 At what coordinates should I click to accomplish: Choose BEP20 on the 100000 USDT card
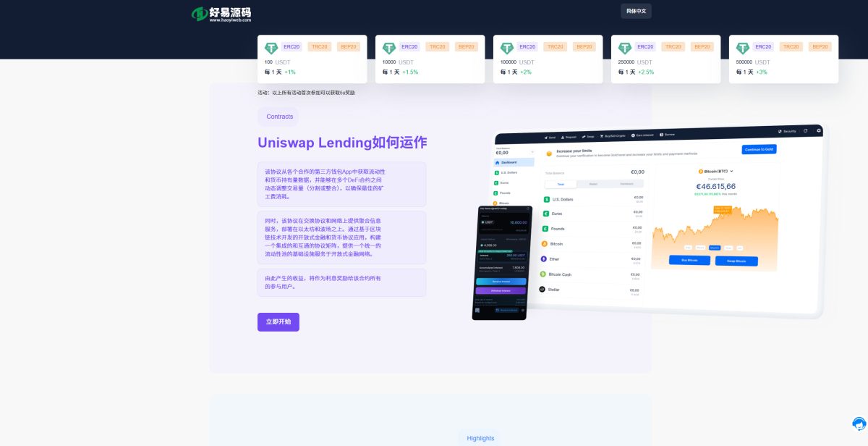pyautogui.click(x=584, y=46)
